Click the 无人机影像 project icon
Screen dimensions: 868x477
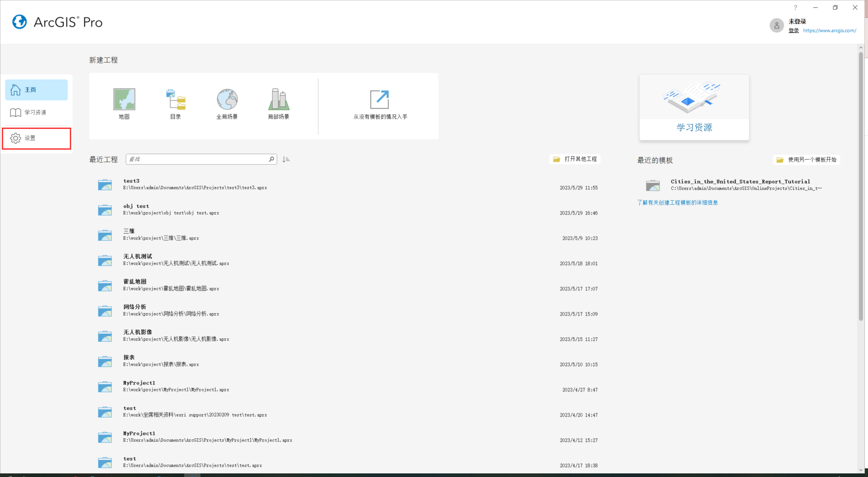(x=105, y=336)
